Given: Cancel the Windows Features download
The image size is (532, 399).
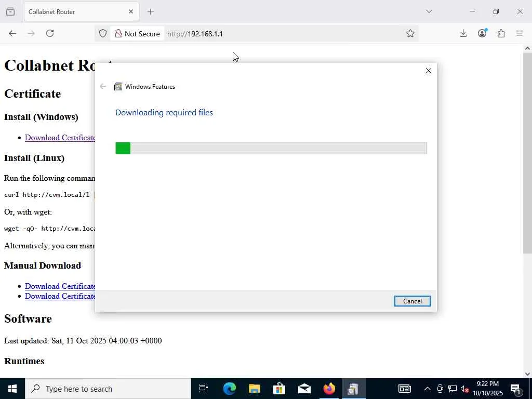Looking at the screenshot, I should (412, 301).
